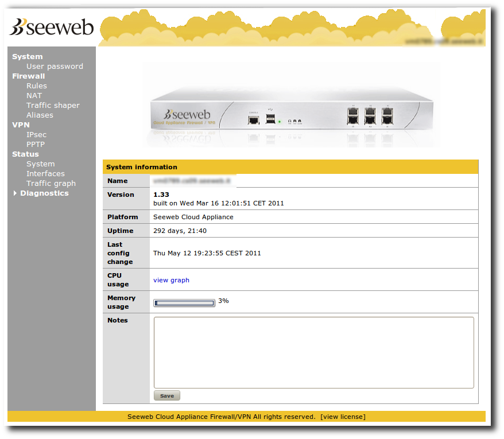Click the build date text

coord(219,203)
